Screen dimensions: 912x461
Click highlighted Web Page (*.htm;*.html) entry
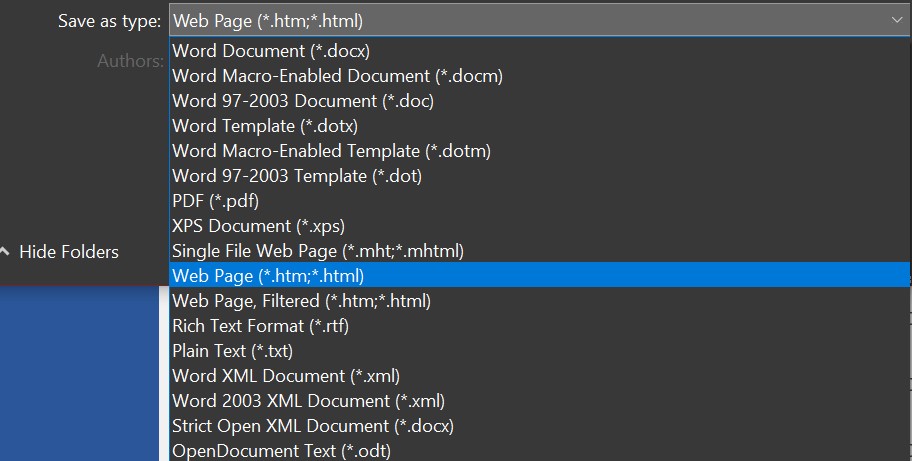(268, 275)
